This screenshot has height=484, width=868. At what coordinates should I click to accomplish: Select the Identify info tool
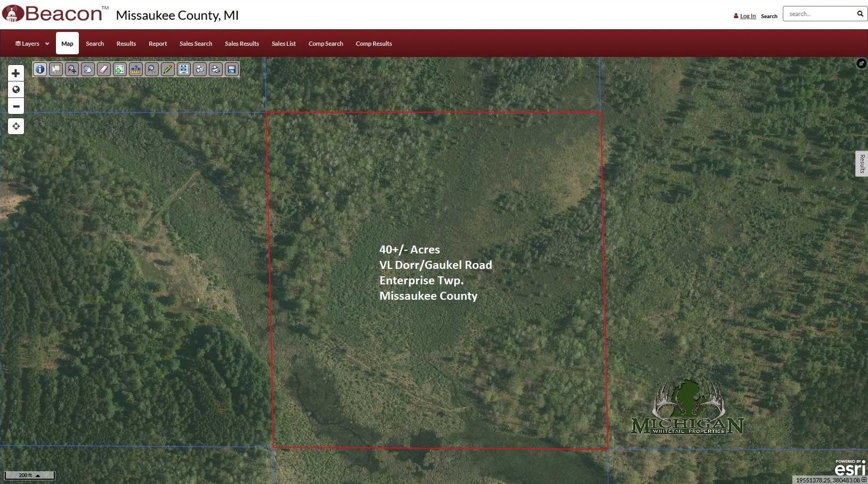[39, 69]
